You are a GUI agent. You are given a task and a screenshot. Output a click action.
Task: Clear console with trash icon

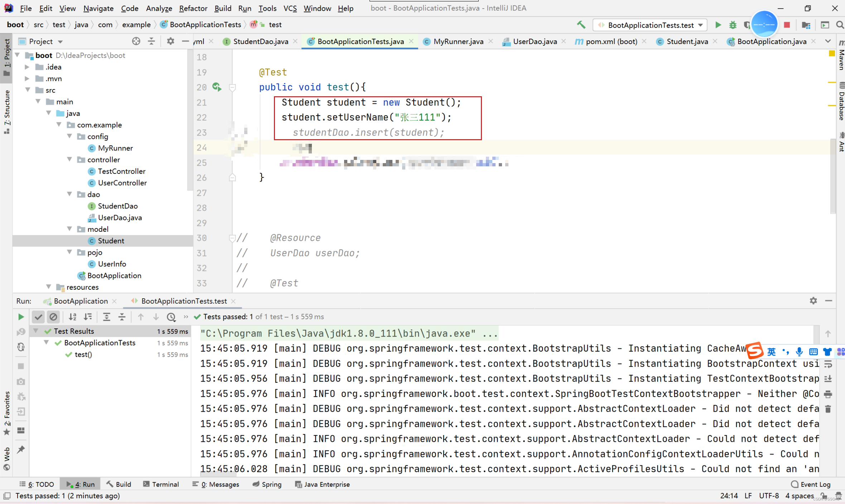[x=828, y=409]
